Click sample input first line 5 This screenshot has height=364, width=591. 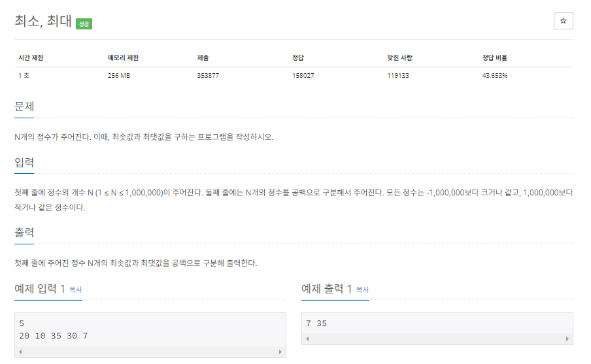22,323
